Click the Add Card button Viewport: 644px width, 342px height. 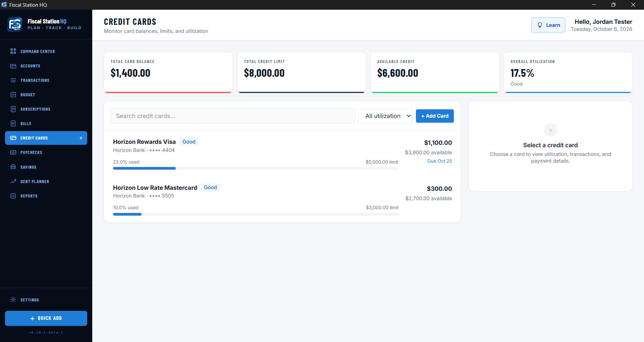click(435, 116)
